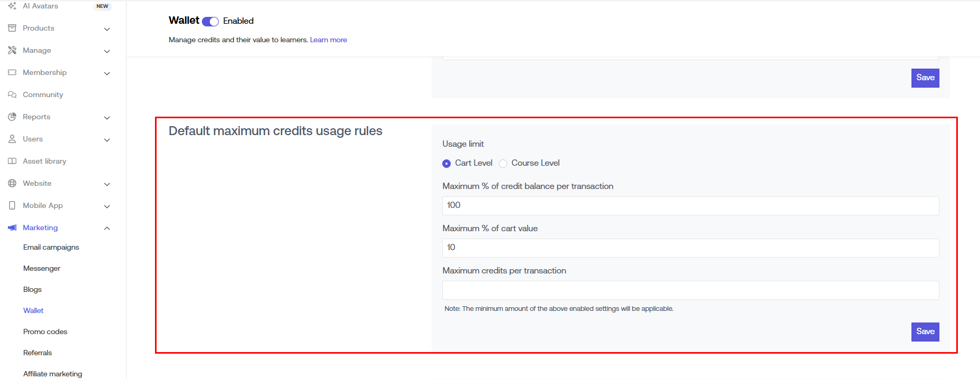This screenshot has width=980, height=379.
Task: Click the Maximum % of cart value field
Action: [690, 248]
